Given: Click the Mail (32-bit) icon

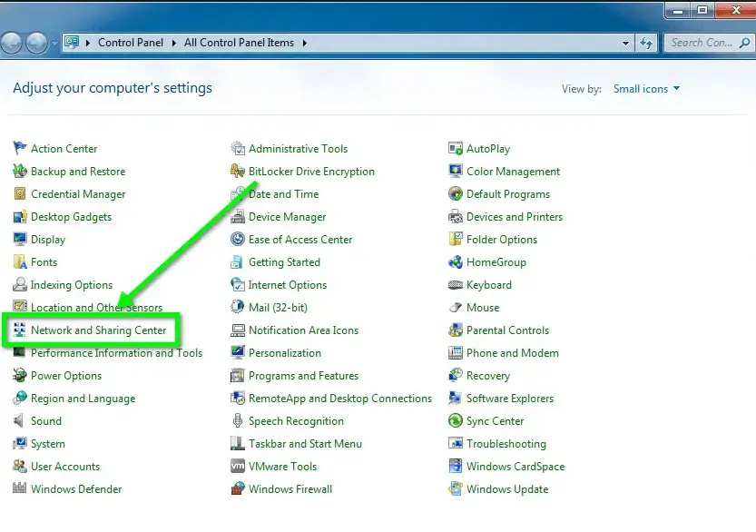Looking at the screenshot, I should pos(238,307).
